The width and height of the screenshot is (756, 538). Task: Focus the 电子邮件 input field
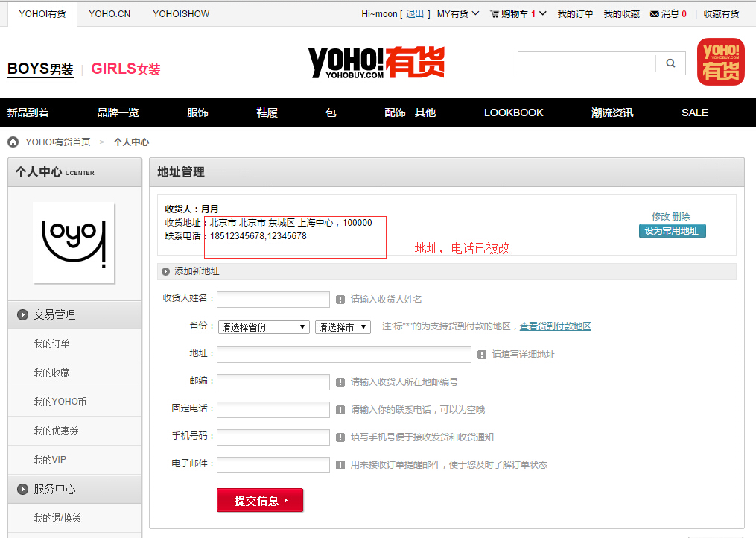coord(273,465)
